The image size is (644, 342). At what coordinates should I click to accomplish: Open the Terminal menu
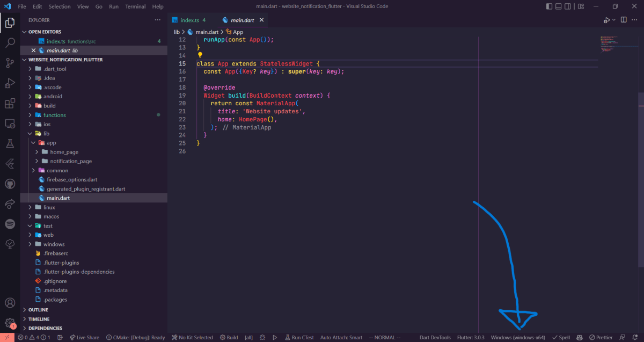(135, 6)
